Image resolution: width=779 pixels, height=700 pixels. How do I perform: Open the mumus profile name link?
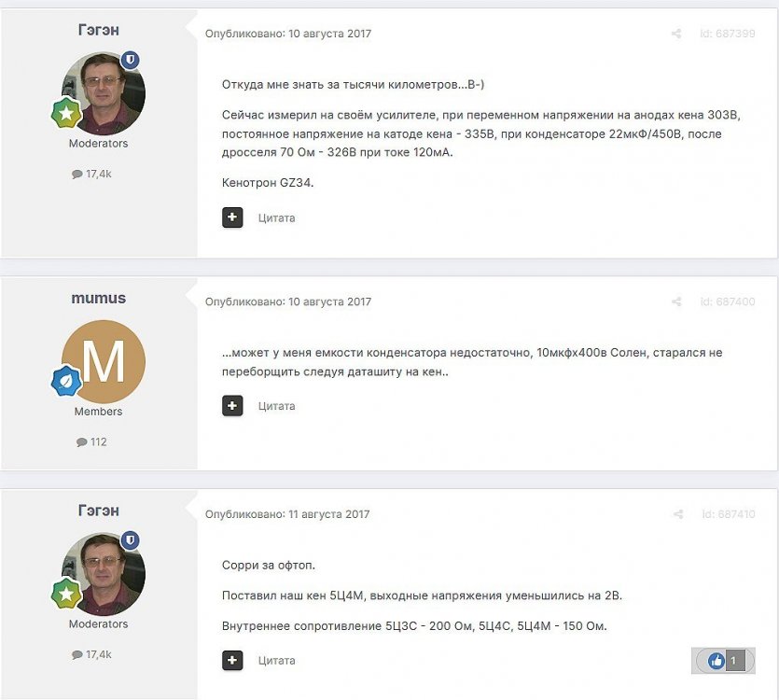[x=98, y=298]
